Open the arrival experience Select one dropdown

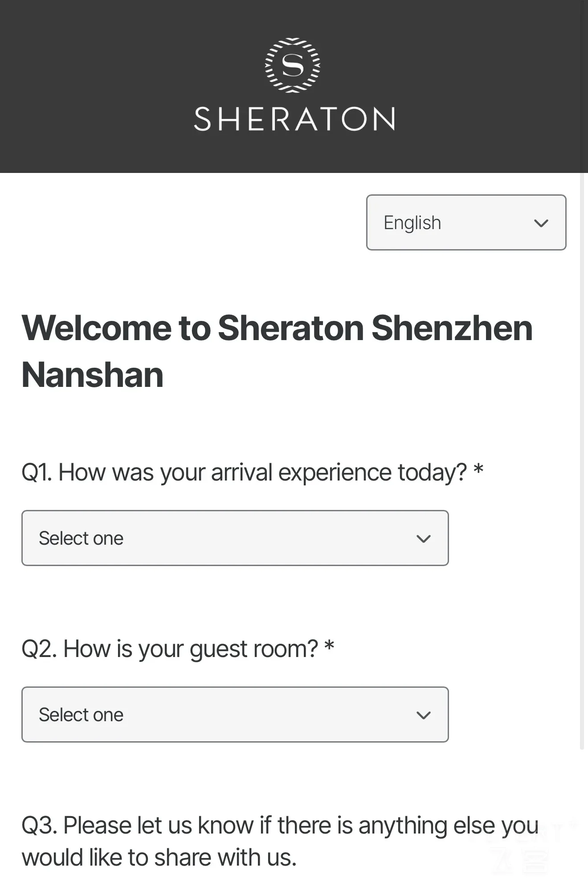pyautogui.click(x=235, y=538)
